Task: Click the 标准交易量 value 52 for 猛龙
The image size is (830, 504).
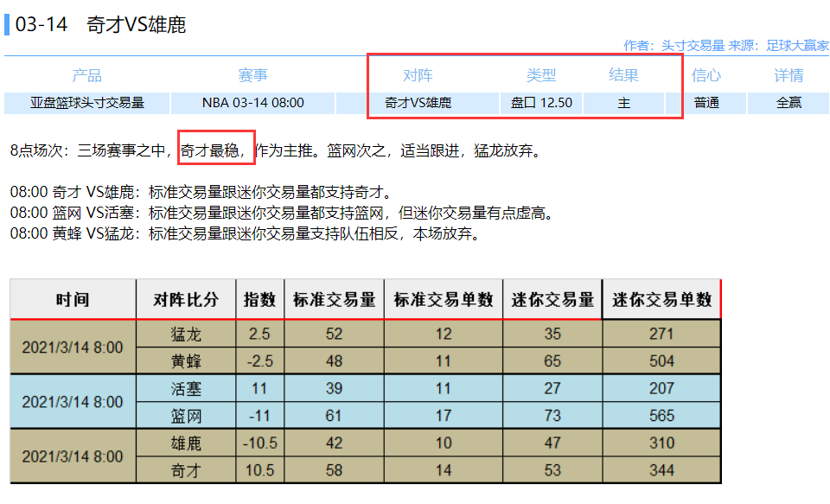Action: tap(334, 334)
